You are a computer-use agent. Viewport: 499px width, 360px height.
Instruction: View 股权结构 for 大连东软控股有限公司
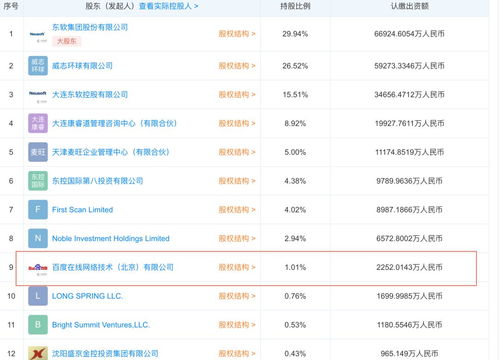coord(237,95)
